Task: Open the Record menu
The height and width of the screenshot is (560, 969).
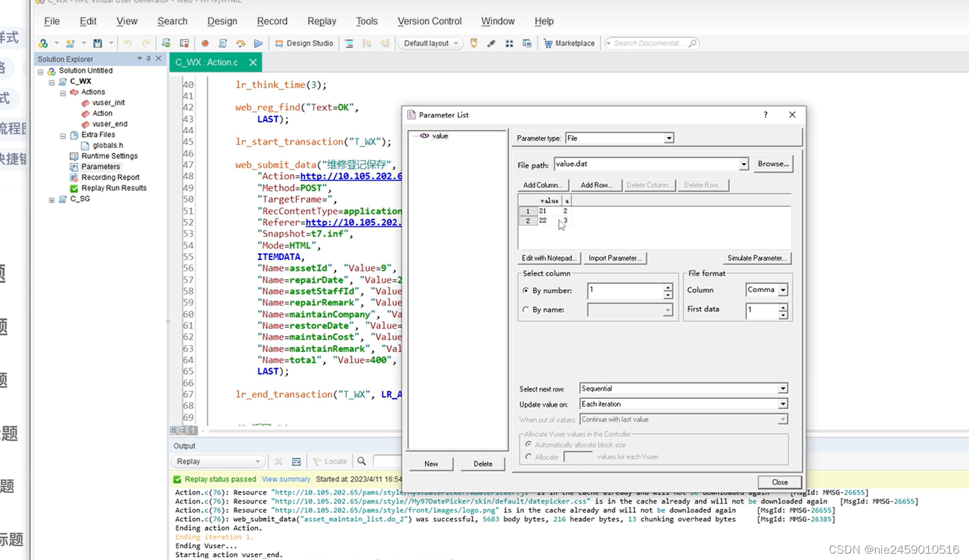Action: click(x=272, y=21)
